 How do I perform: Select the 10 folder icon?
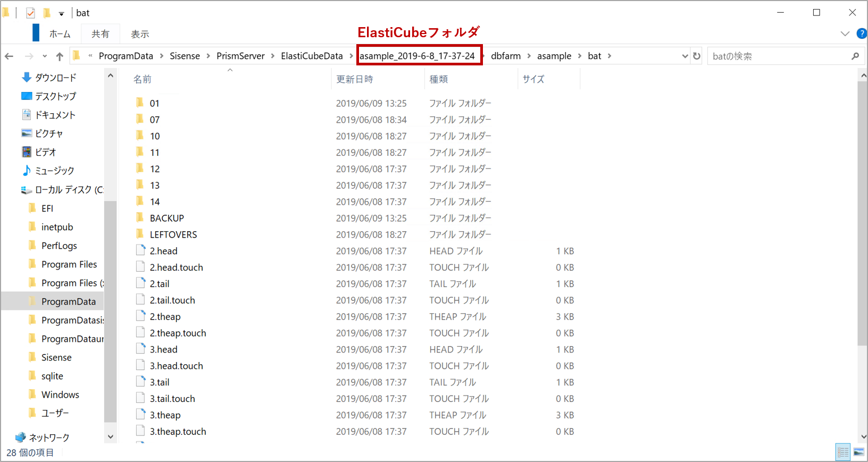coord(140,136)
